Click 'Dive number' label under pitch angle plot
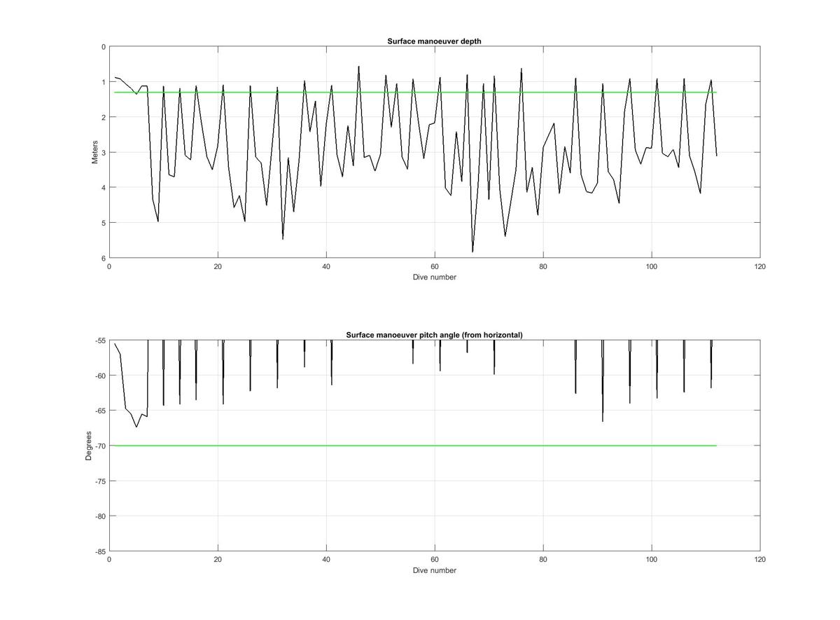 pos(434,570)
